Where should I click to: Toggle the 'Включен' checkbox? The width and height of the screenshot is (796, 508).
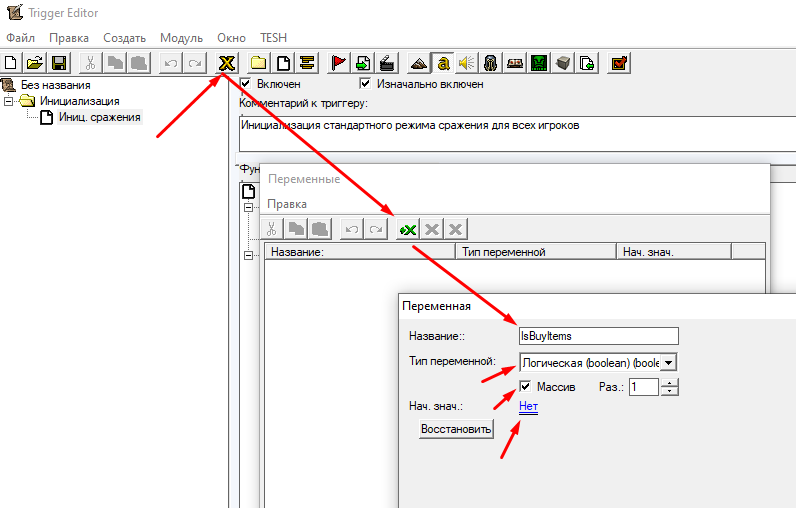coord(246,83)
